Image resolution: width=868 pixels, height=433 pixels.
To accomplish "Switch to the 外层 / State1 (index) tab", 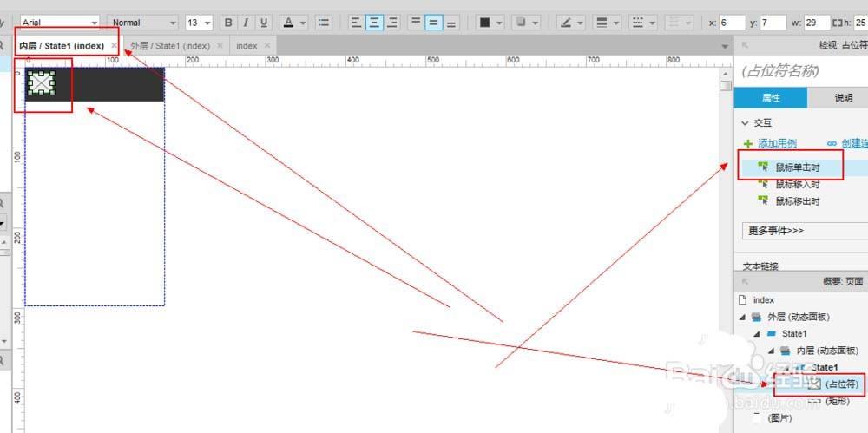I will click(170, 45).
